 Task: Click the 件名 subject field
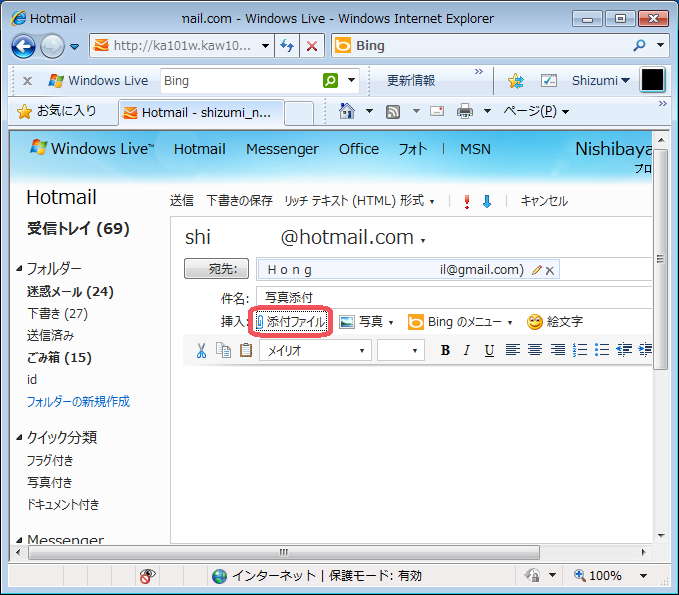454,298
